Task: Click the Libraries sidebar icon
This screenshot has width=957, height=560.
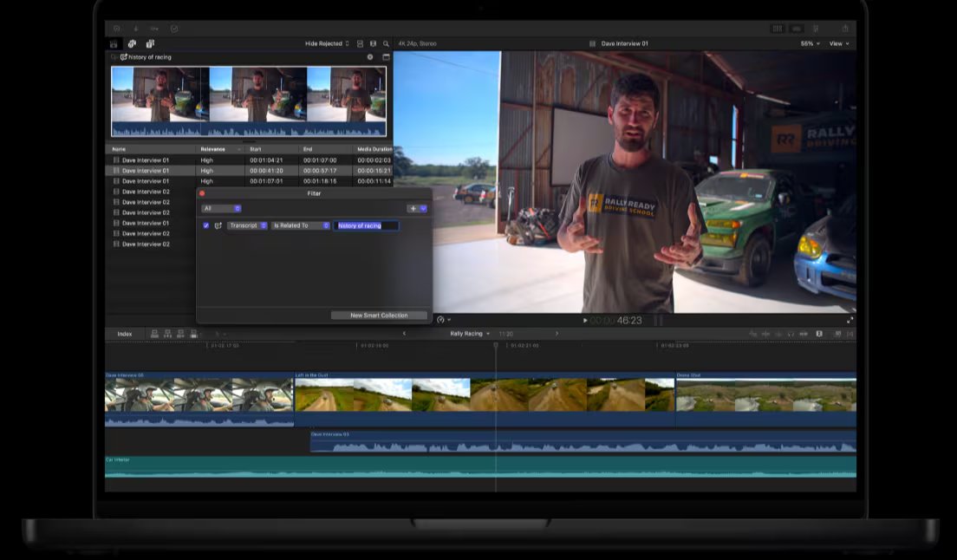Action: pos(114,43)
